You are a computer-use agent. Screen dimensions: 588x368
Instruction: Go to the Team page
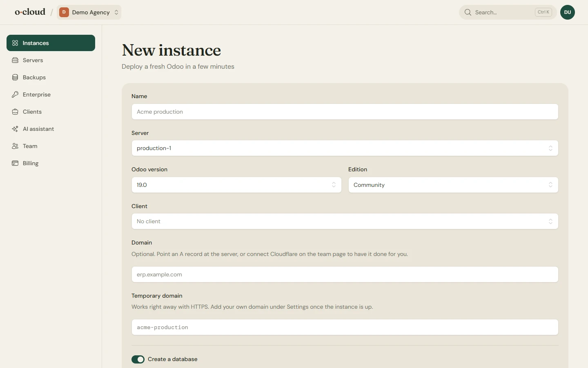(51, 146)
